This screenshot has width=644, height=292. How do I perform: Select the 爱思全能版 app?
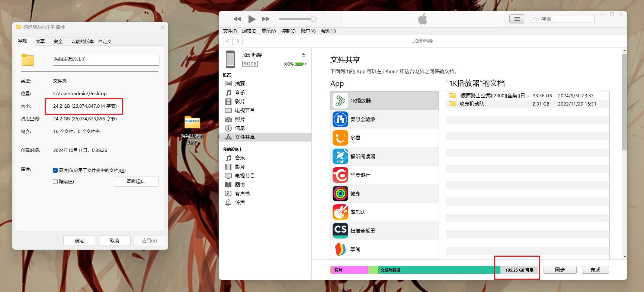(362, 119)
